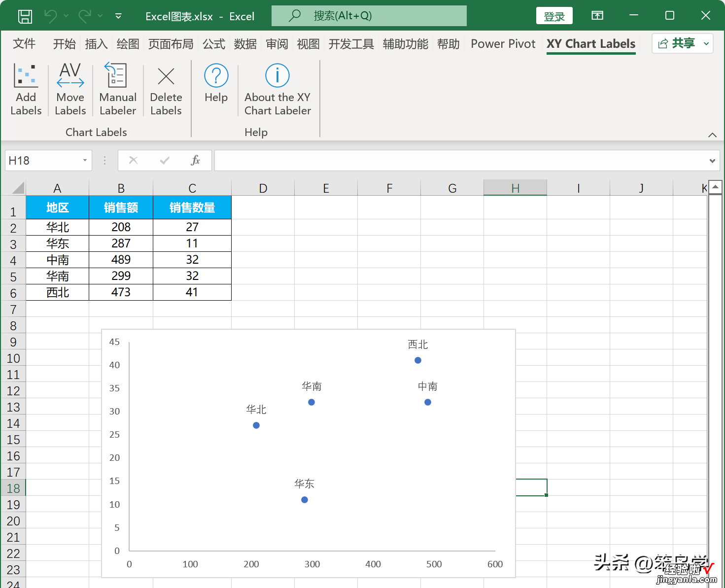Click the Name Box showing H18

click(43, 161)
